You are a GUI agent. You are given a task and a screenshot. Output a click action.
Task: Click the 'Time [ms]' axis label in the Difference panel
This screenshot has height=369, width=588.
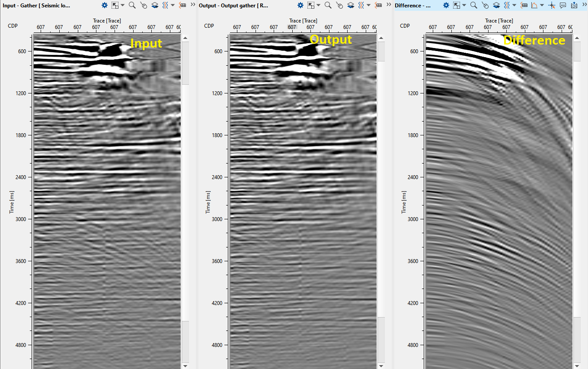click(404, 202)
